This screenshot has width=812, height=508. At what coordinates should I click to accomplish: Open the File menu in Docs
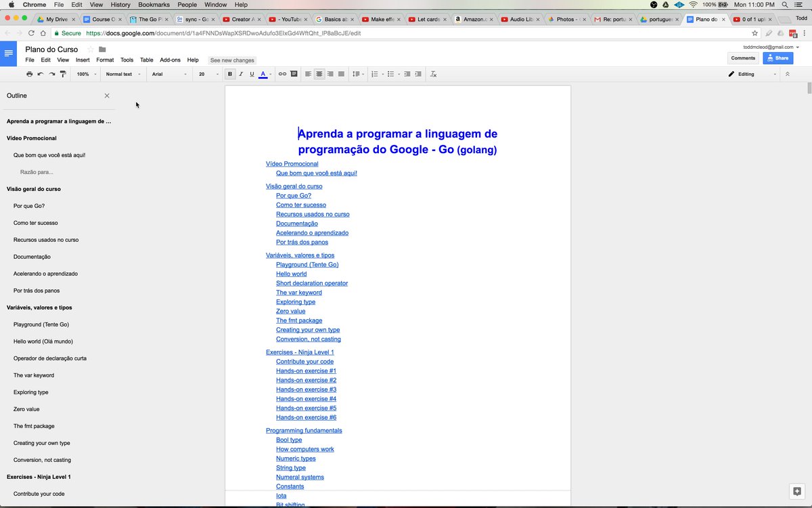pyautogui.click(x=30, y=60)
